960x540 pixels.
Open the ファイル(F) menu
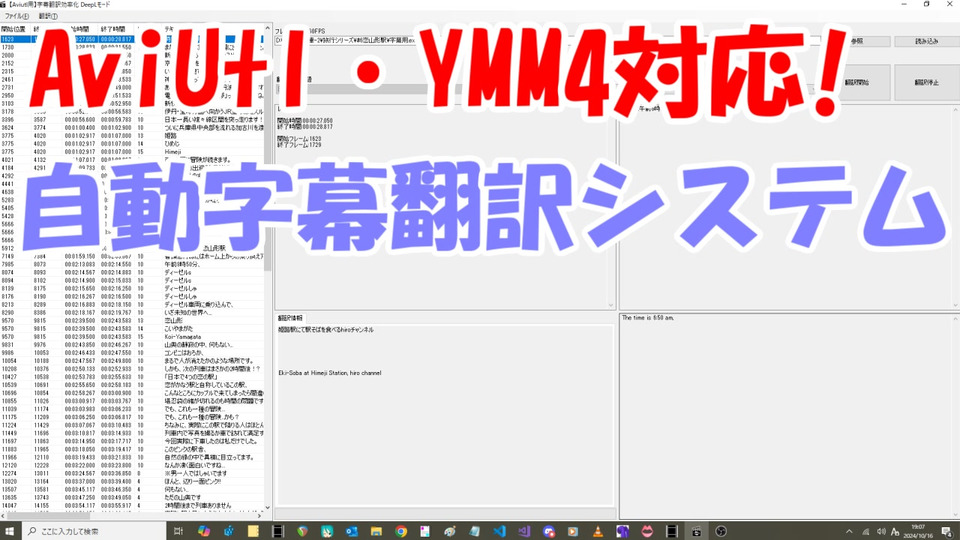17,17
